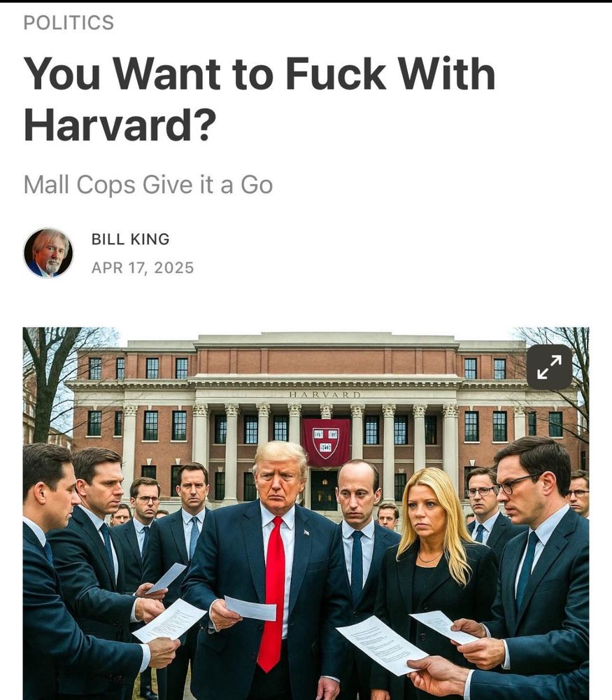612x700 pixels.
Task: Tap the subtitle Mall Cops Give it a Go
Action: [x=148, y=184]
